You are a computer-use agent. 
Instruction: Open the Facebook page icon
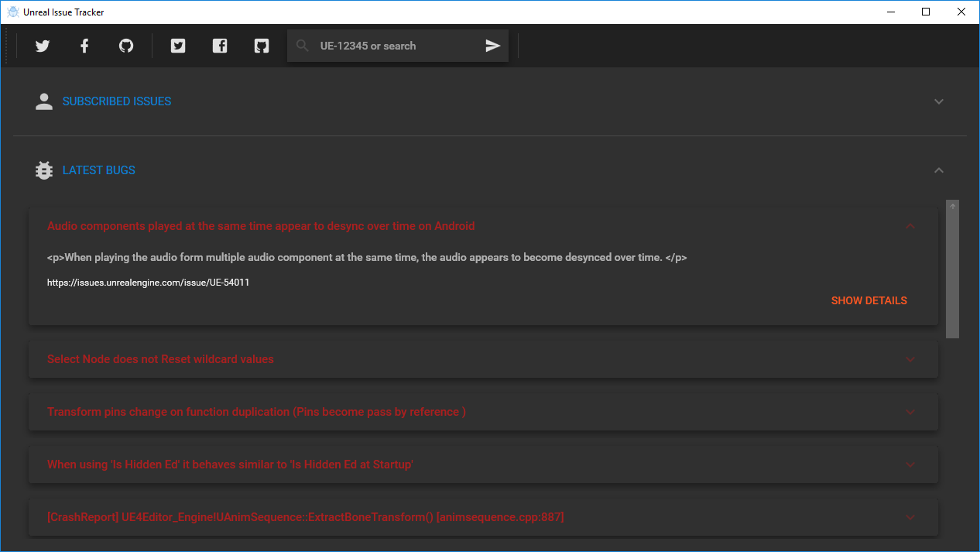click(84, 46)
